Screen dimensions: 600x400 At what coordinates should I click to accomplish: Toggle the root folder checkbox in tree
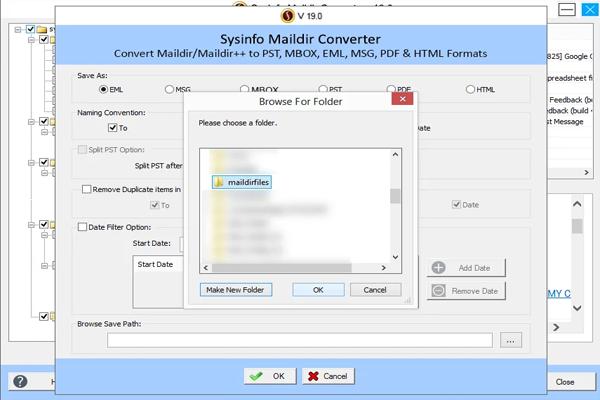tap(31, 29)
